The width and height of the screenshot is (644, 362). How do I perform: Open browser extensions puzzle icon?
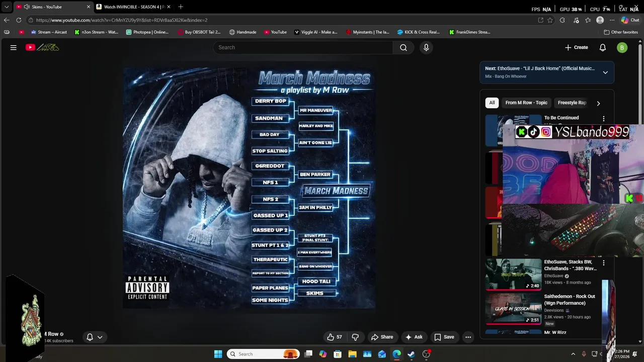[562, 20]
